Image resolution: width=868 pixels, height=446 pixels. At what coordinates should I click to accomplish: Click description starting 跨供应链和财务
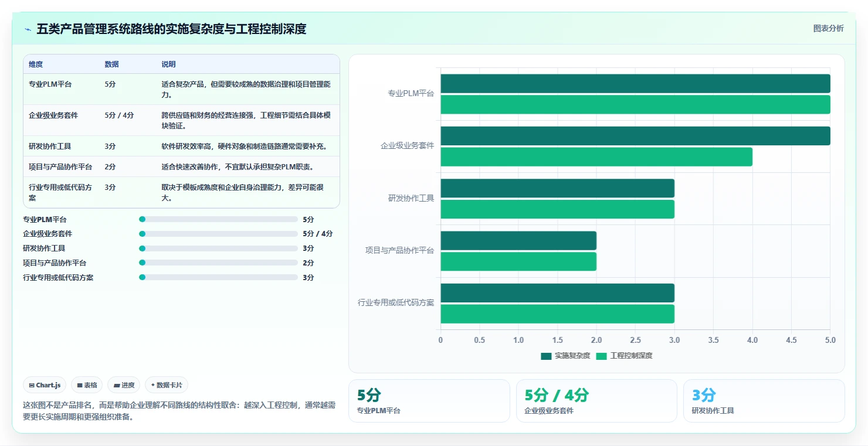point(246,121)
